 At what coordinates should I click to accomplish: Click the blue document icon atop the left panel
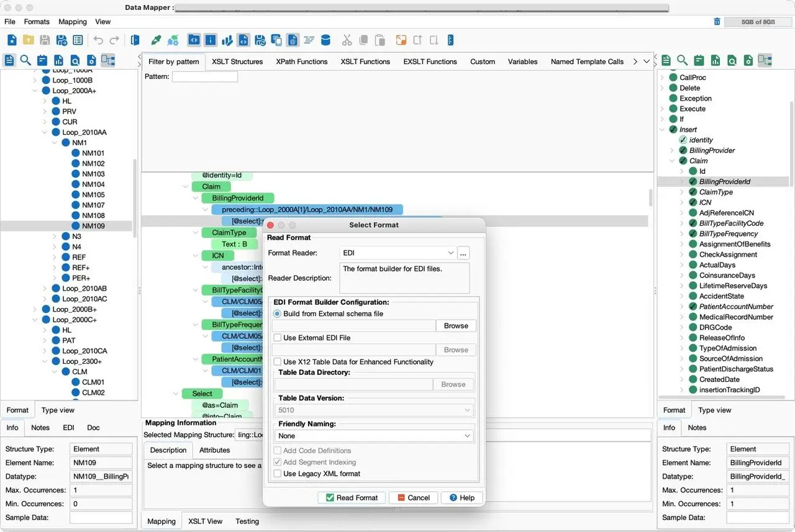(x=9, y=60)
